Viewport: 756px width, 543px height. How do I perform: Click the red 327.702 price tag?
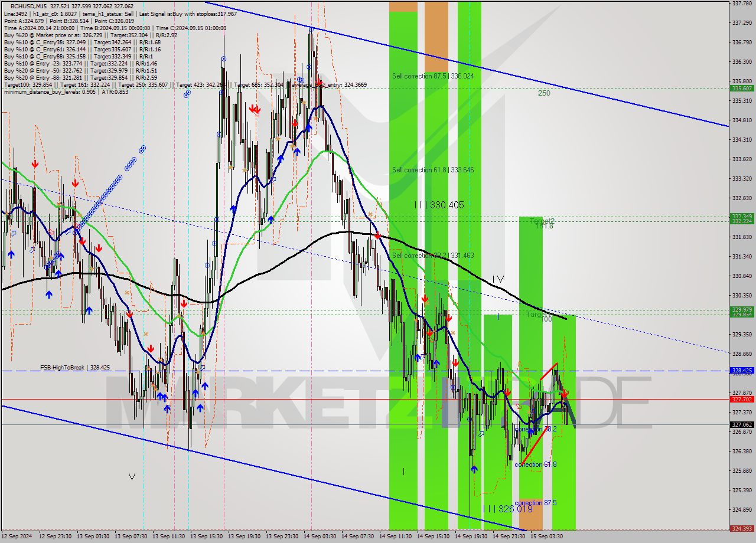tap(742, 399)
